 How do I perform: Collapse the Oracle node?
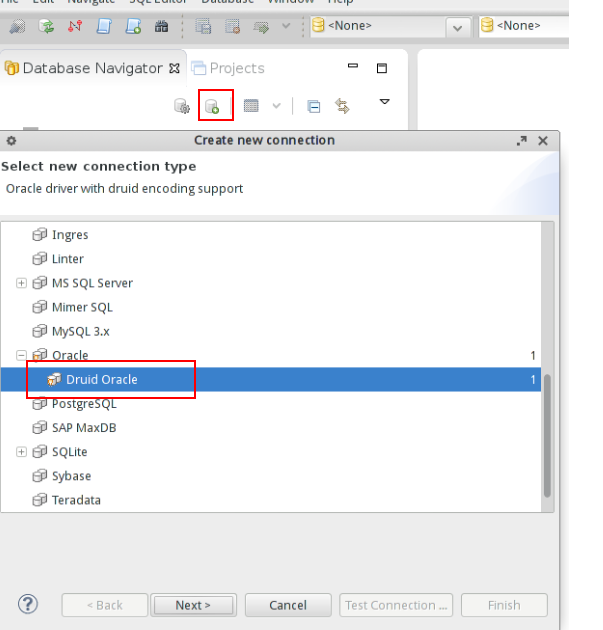21,355
